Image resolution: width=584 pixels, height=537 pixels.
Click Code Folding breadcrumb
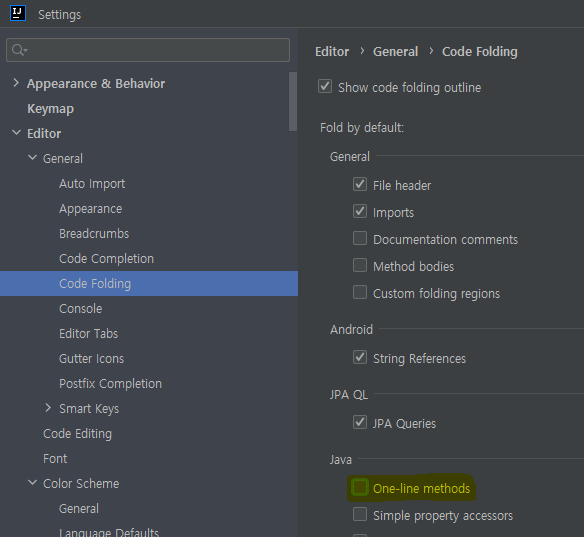click(480, 51)
